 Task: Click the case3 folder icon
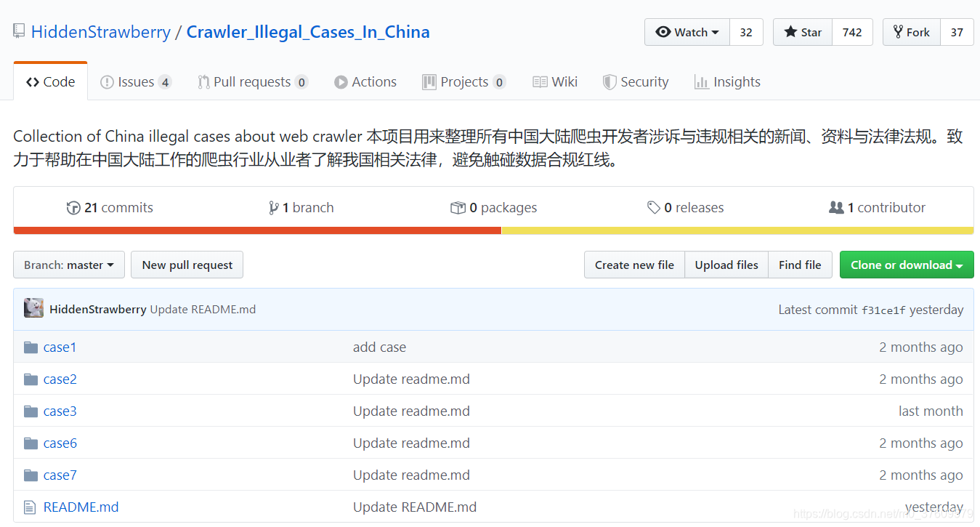(x=31, y=411)
